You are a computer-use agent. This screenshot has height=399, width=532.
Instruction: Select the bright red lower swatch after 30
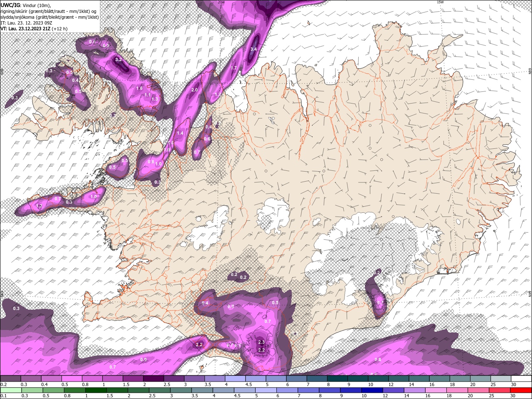pyautogui.click(x=521, y=390)
